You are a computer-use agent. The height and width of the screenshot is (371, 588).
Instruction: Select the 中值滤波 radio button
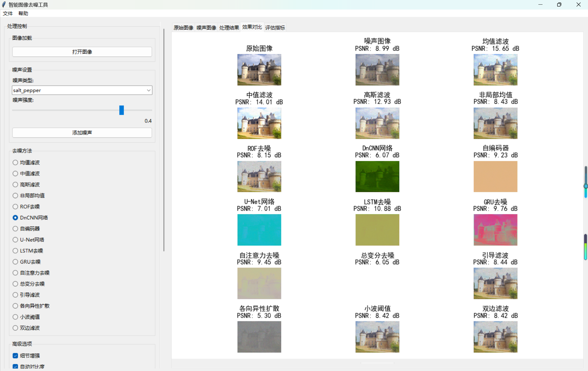click(16, 173)
